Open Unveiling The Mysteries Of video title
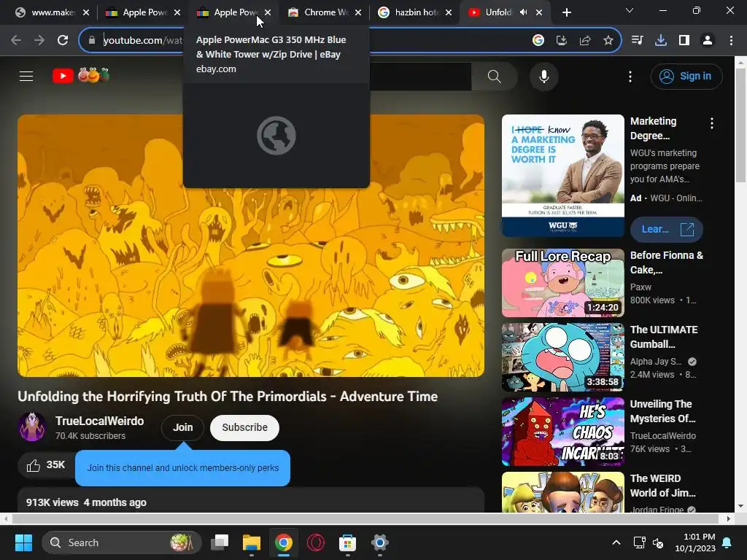Image resolution: width=747 pixels, height=560 pixels. tap(662, 411)
